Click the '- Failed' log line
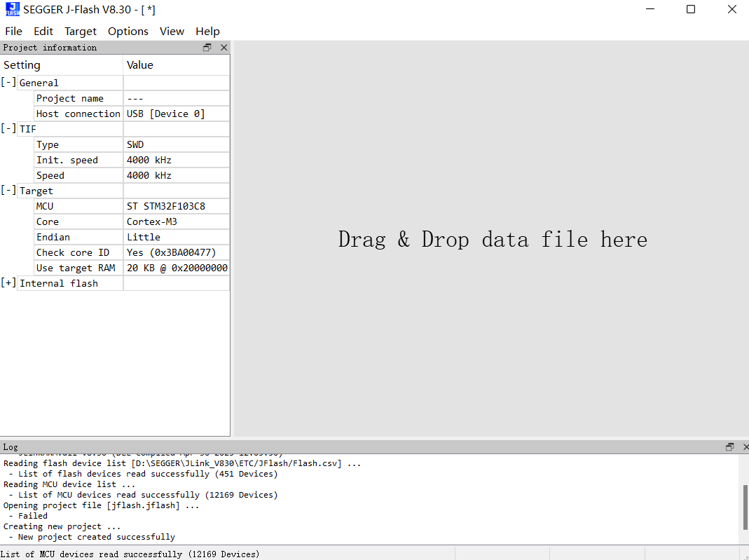Image resolution: width=749 pixels, height=560 pixels. click(x=28, y=516)
